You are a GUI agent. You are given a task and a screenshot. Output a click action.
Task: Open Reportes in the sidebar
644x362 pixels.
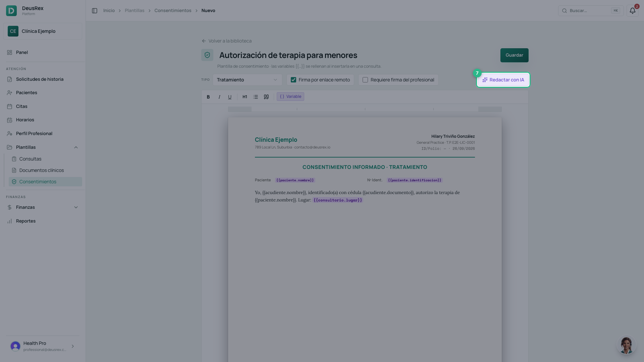coord(43,221)
